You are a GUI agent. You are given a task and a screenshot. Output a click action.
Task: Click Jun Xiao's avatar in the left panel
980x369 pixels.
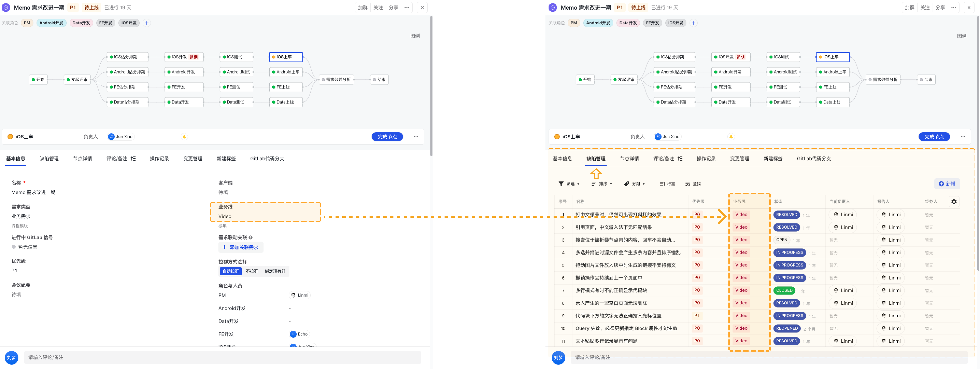click(x=111, y=137)
